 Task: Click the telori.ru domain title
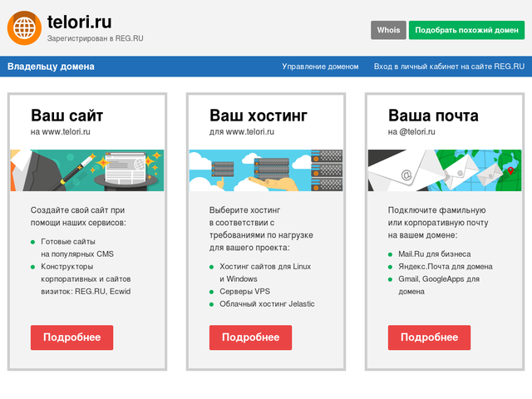click(x=80, y=22)
